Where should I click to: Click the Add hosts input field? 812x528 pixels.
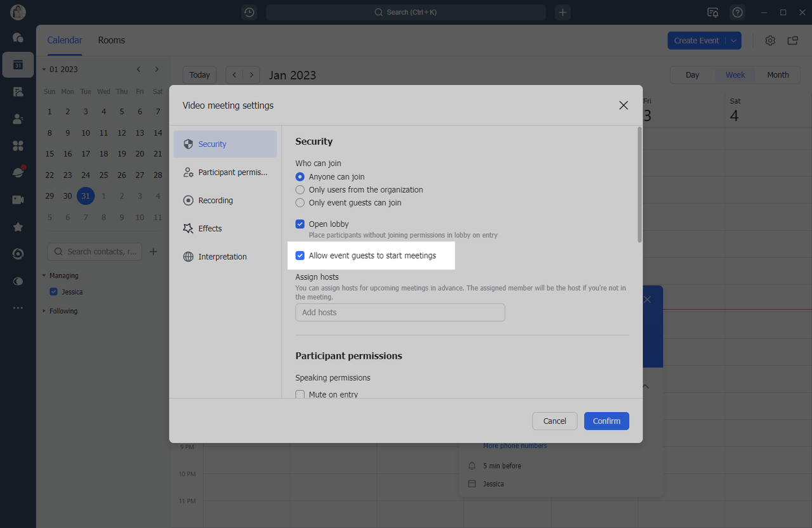(400, 312)
